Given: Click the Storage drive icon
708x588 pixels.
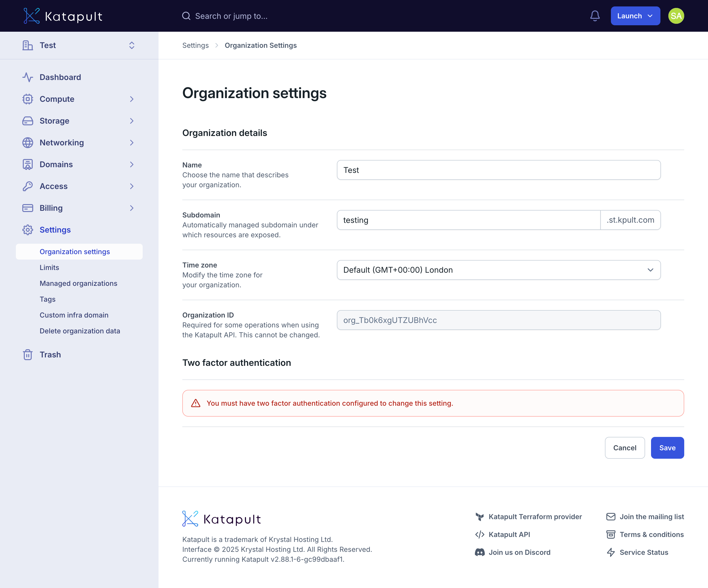Looking at the screenshot, I should [28, 121].
